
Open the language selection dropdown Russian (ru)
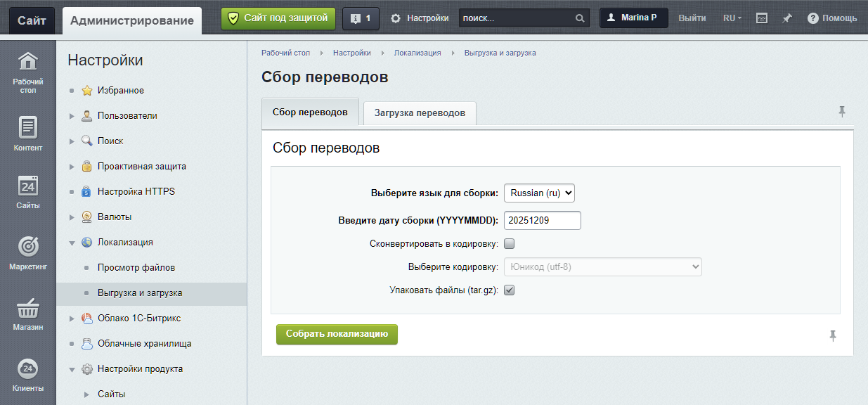[x=539, y=193]
